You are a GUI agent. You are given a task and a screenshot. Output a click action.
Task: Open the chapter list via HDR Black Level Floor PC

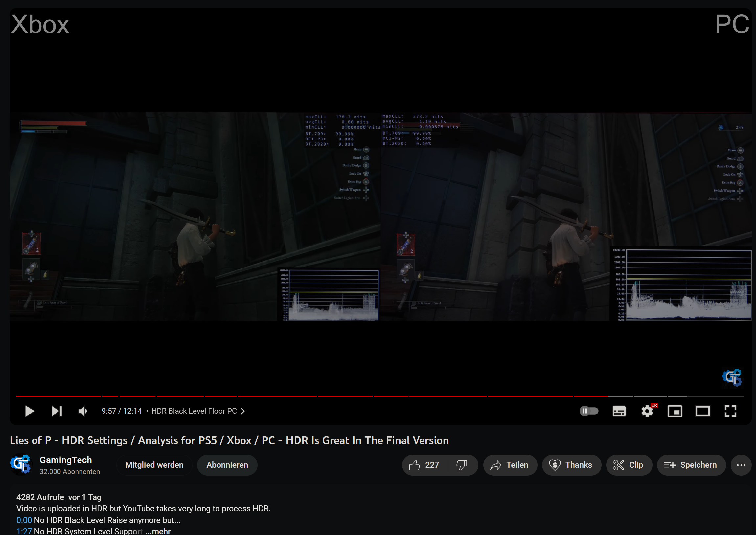click(x=198, y=411)
